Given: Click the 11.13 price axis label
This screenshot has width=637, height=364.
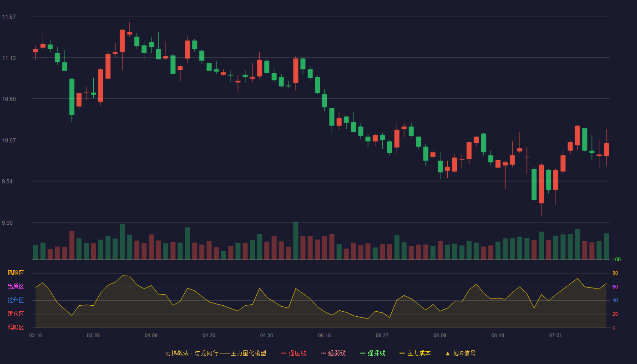Looking at the screenshot, I should click(9, 58).
